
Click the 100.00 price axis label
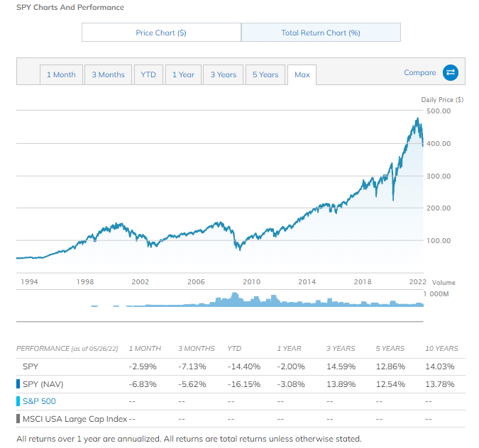[439, 241]
